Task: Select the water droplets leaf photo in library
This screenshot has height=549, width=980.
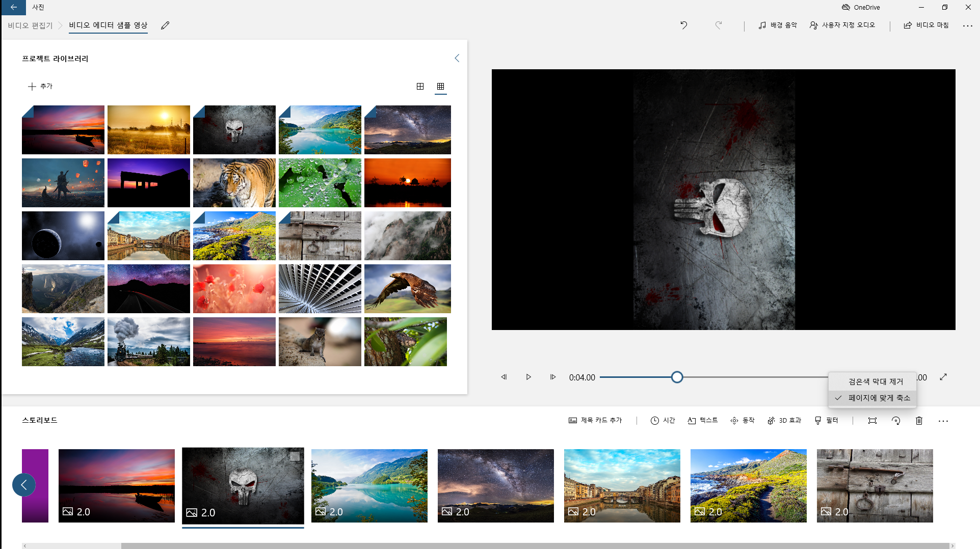Action: tap(320, 183)
